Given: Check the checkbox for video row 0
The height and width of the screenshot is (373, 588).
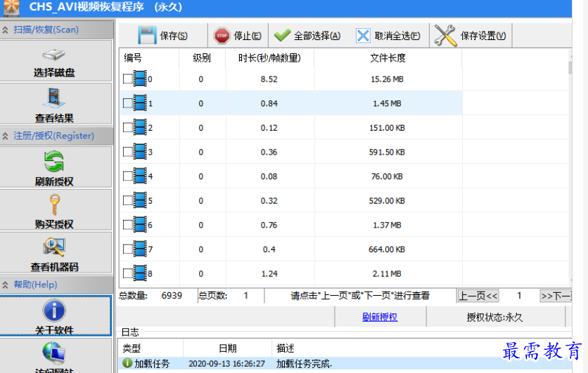Looking at the screenshot, I should click(127, 79).
